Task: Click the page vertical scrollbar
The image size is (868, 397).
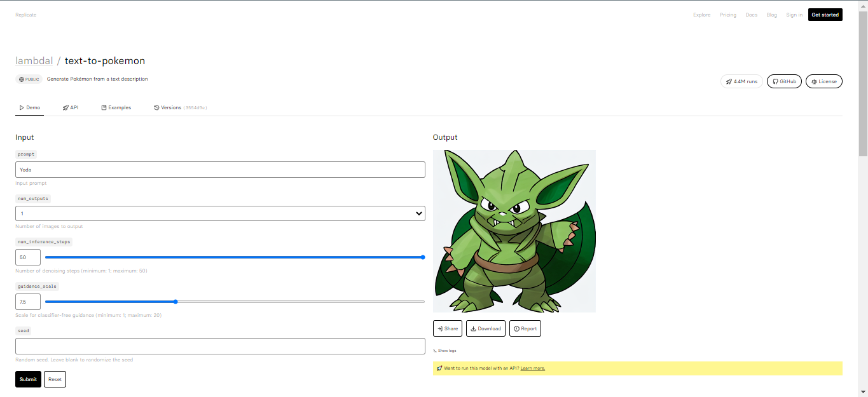Action: (x=863, y=83)
